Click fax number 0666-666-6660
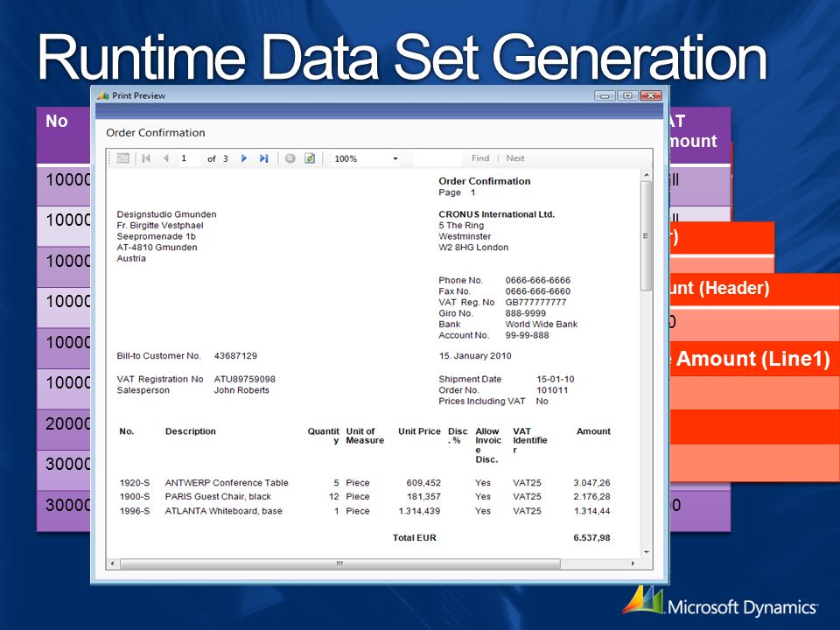 pos(538,291)
